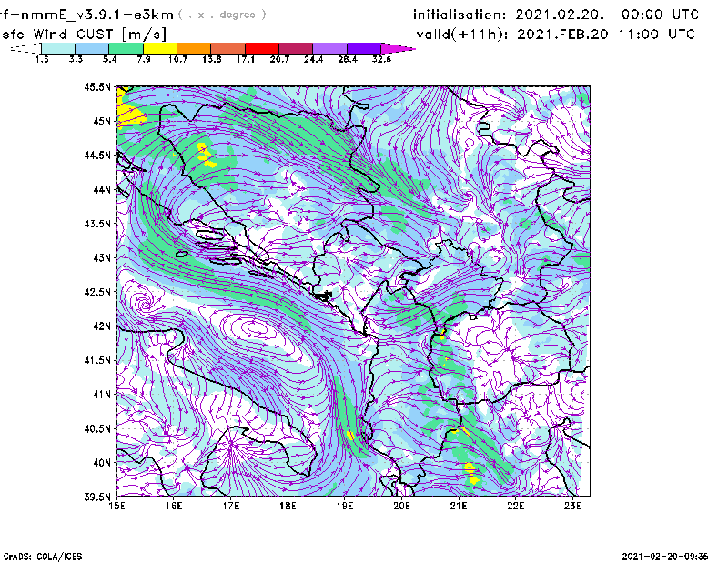Click the magenta arrow end of colorbar
The width and height of the screenshot is (728, 562).
[397, 48]
